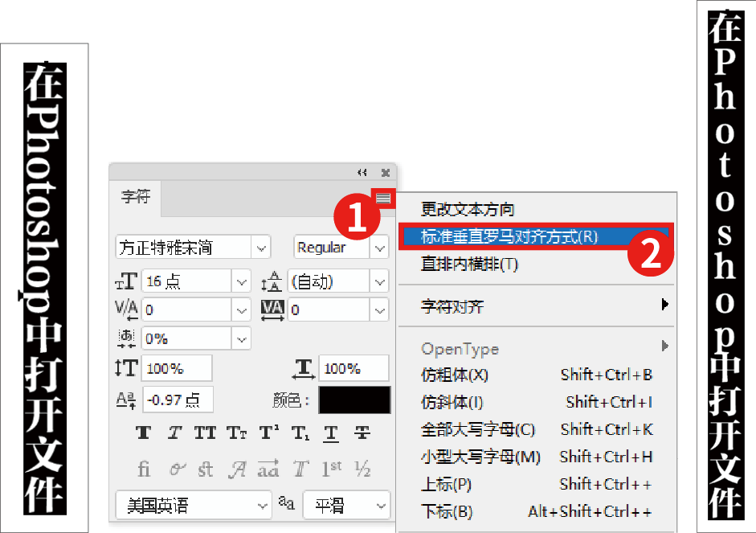Apply the Small Caps style icon
Image resolution: width=756 pixels, height=533 pixels.
pyautogui.click(x=236, y=433)
